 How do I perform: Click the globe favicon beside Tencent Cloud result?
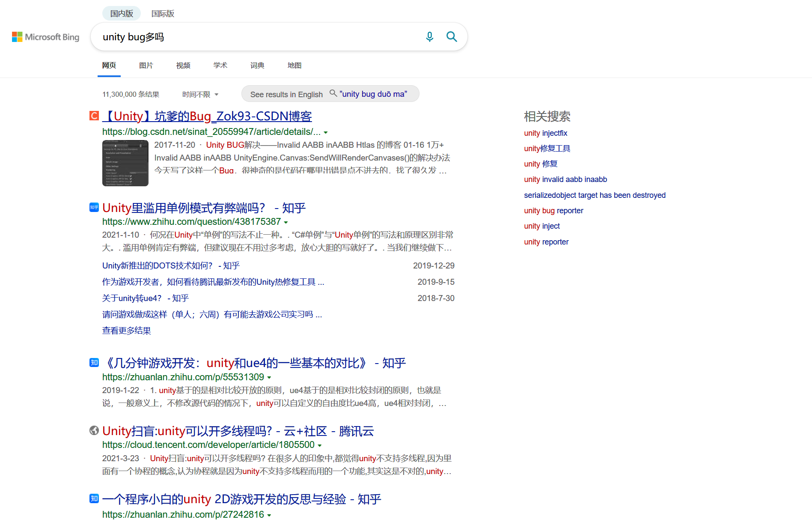point(94,430)
